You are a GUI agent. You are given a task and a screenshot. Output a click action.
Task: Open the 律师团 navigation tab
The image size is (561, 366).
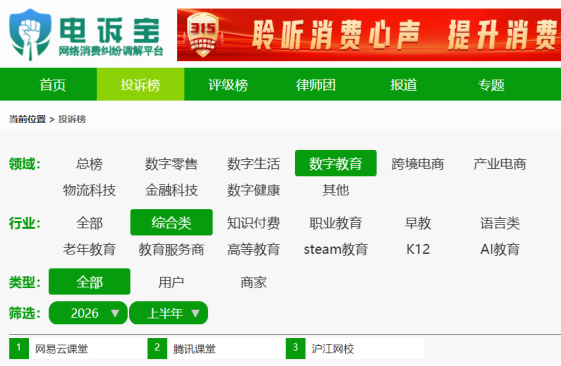point(316,85)
